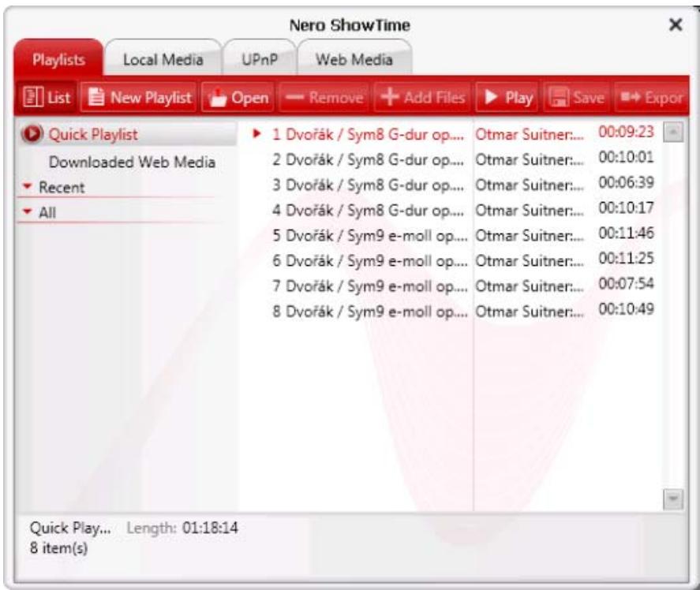Click the scrollbar down arrow

(x=672, y=499)
